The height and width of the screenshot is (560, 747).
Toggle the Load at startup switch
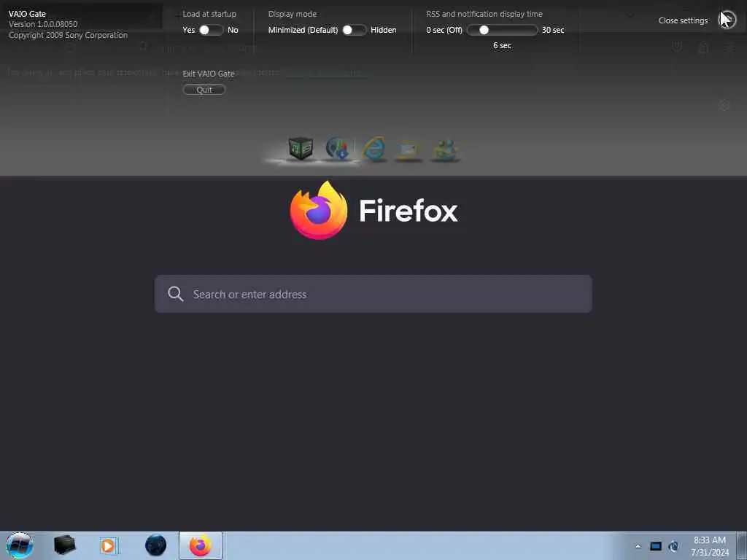211,30
